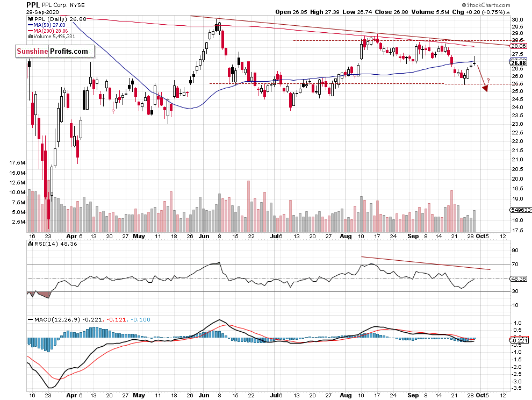Viewport: 532px width, 400px height.
Task: Click the 12.5M volume axis label
Action: pyautogui.click(x=17, y=183)
